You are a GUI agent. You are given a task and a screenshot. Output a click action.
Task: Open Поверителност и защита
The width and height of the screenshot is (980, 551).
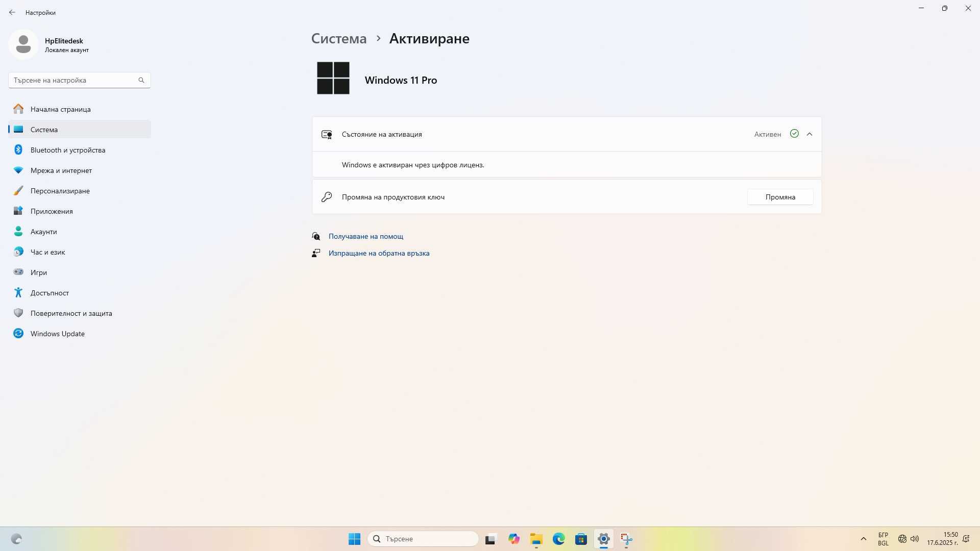(79, 313)
